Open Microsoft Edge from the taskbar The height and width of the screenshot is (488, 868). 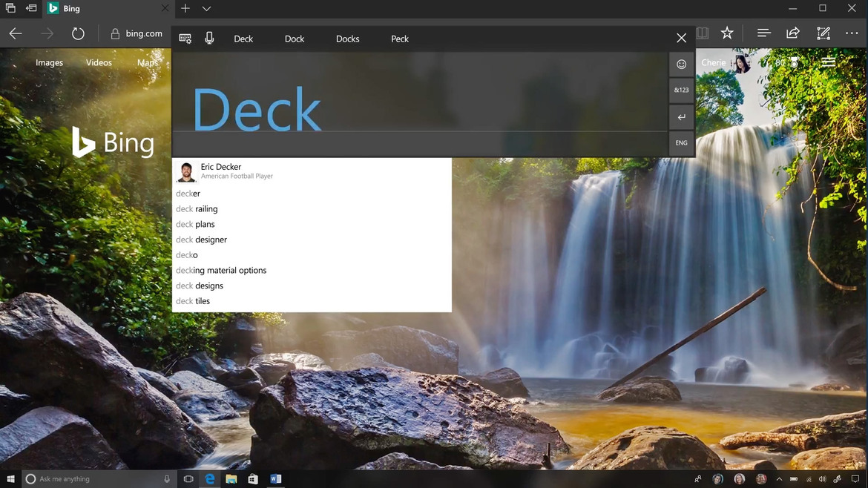[x=210, y=478]
